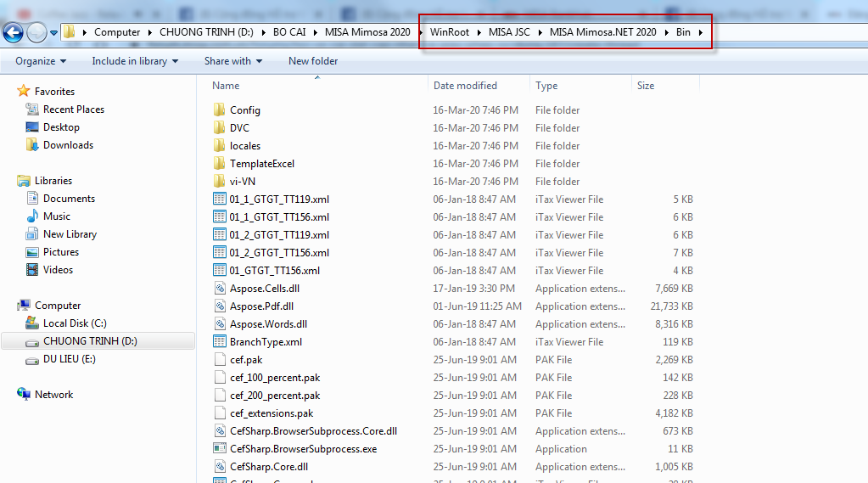868x483 pixels.
Task: Navigate to MISA Mimosa 2020 breadcrumb
Action: [367, 32]
